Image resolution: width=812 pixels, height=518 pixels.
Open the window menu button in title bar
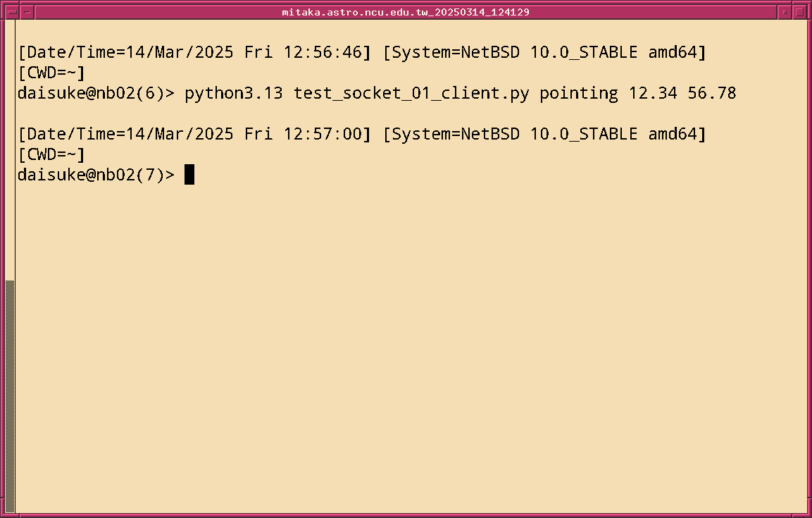tap(11, 12)
